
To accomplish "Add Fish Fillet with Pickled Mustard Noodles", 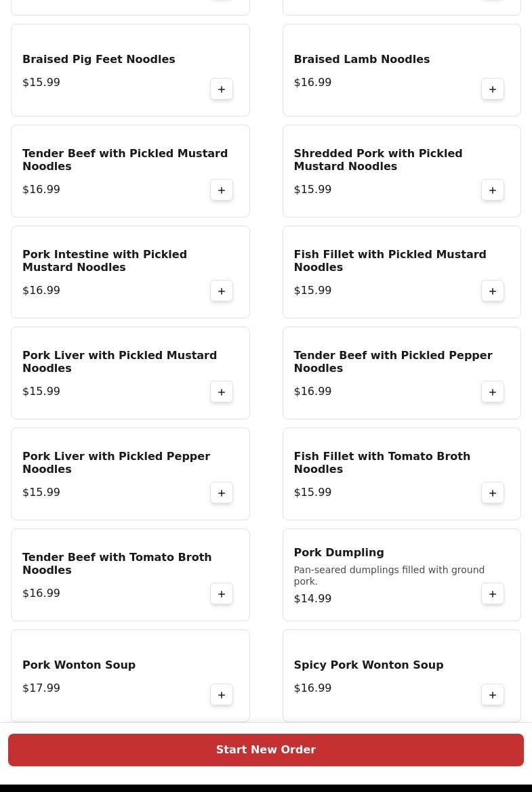I will tap(493, 291).
